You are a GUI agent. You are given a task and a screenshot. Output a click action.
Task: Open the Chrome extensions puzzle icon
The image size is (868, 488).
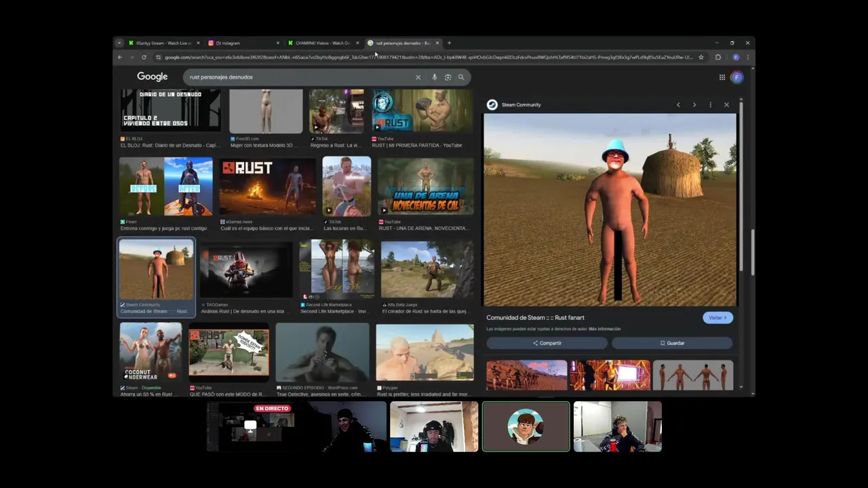click(718, 57)
